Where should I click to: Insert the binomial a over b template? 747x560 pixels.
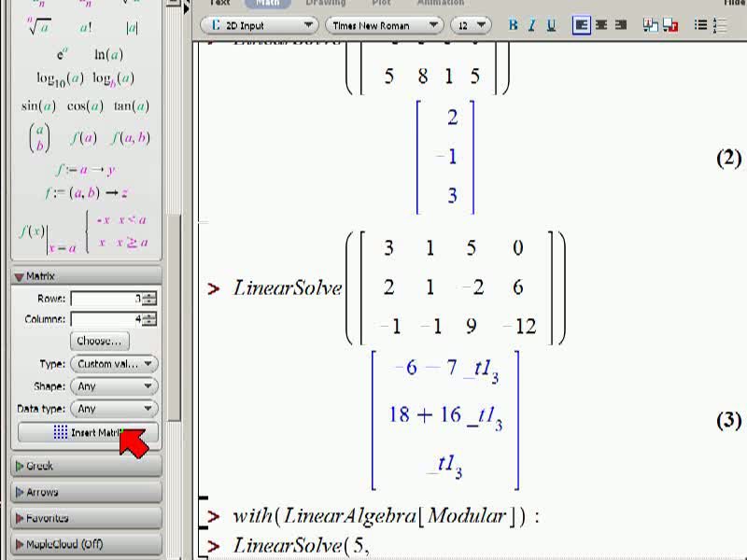39,137
